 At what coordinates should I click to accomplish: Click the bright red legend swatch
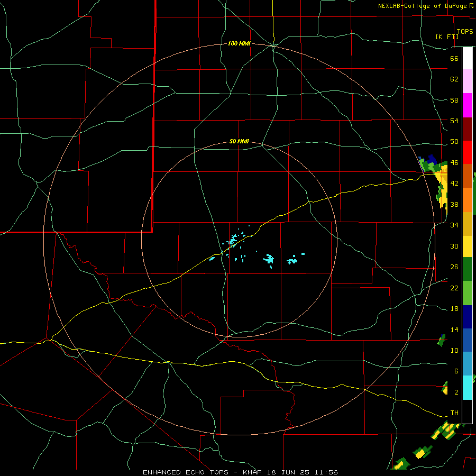click(467, 152)
